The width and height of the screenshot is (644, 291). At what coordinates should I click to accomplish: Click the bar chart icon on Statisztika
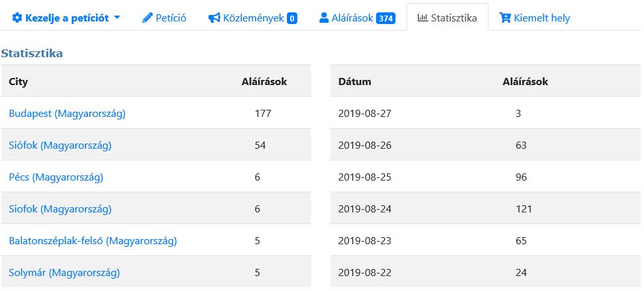pyautogui.click(x=423, y=18)
